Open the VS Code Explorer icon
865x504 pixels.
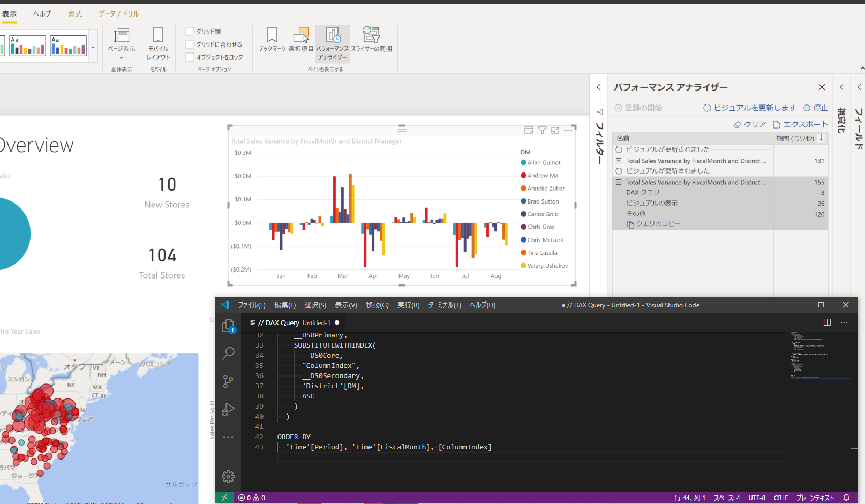click(x=228, y=326)
